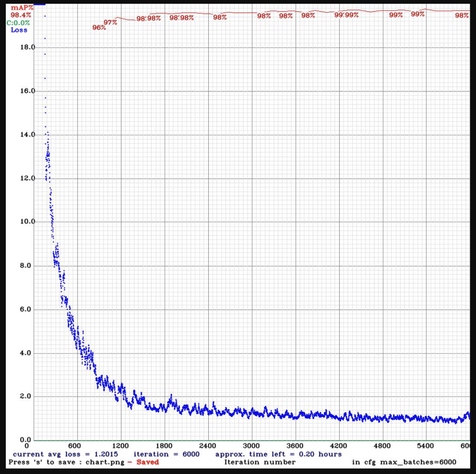Click the "current avg loss = 1.2015" text
Image resolution: width=476 pixels, height=474 pixels.
65,454
